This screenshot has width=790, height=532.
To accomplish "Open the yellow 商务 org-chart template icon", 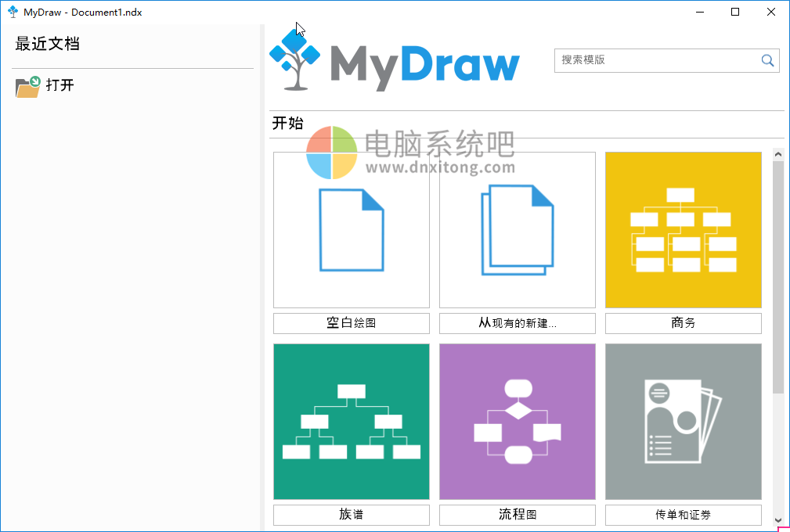I will 683,229.
